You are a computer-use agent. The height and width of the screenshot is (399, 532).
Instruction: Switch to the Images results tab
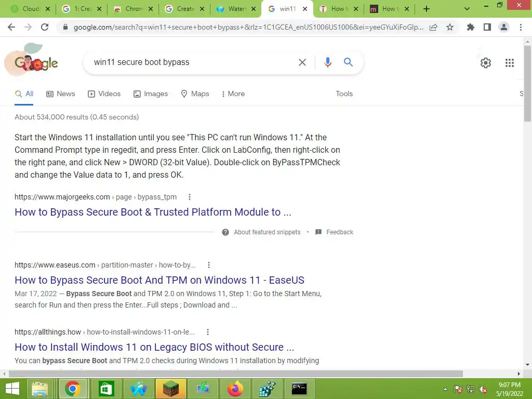151,94
